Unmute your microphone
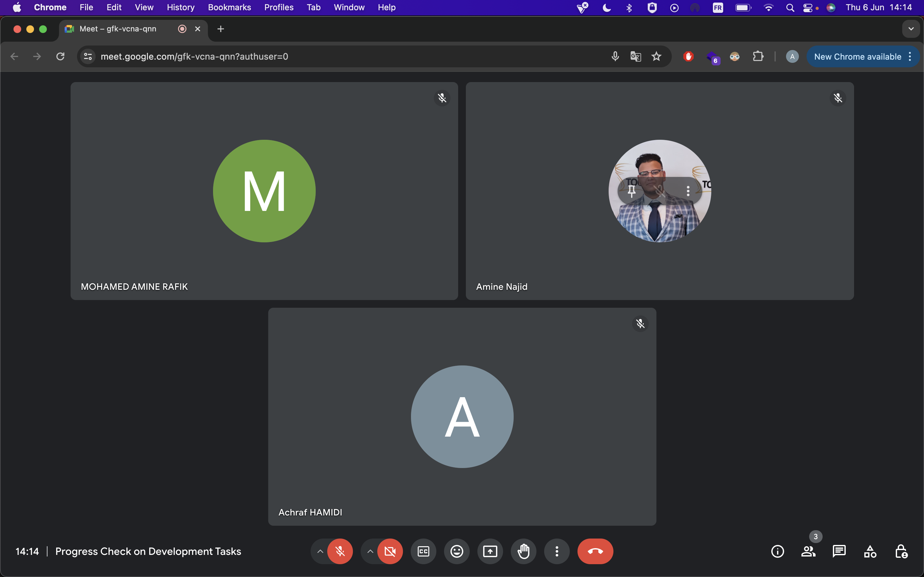 pos(340,551)
